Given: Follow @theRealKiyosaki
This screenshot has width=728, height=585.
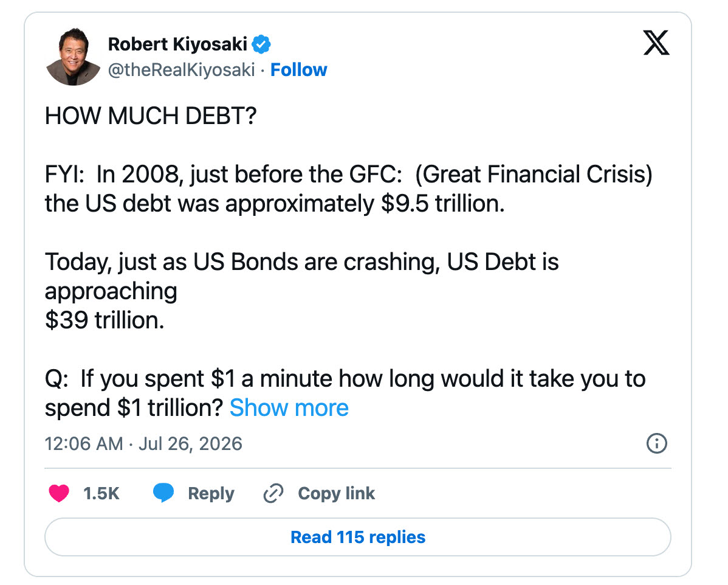Looking at the screenshot, I should (x=298, y=70).
